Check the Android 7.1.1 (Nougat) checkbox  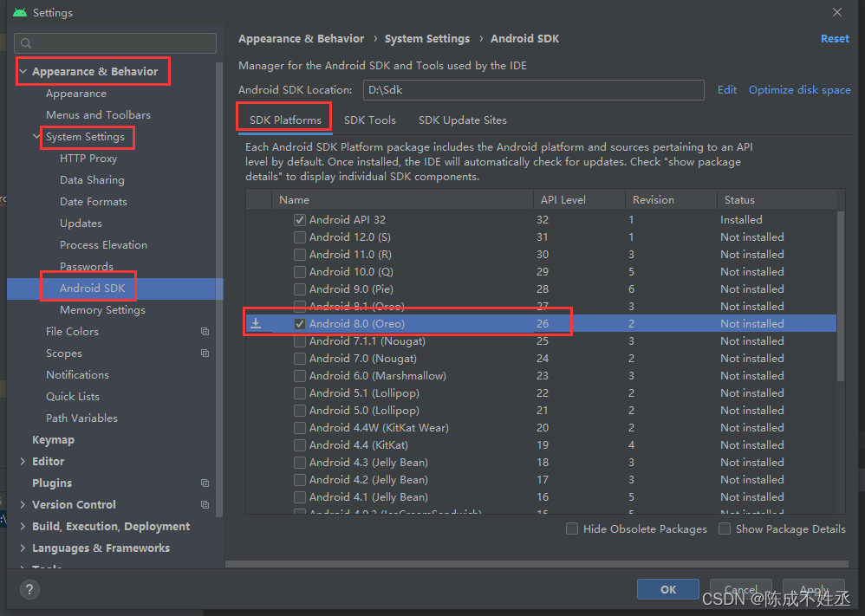pos(300,341)
